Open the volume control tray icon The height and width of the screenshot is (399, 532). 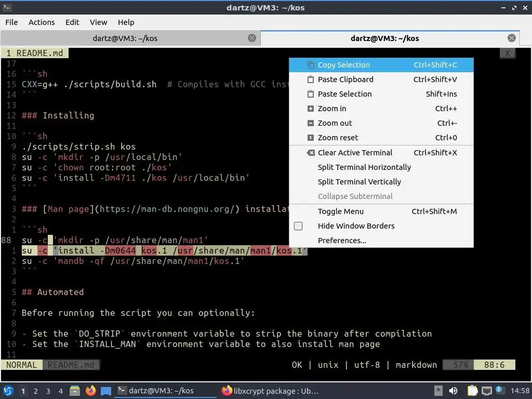[x=453, y=391]
